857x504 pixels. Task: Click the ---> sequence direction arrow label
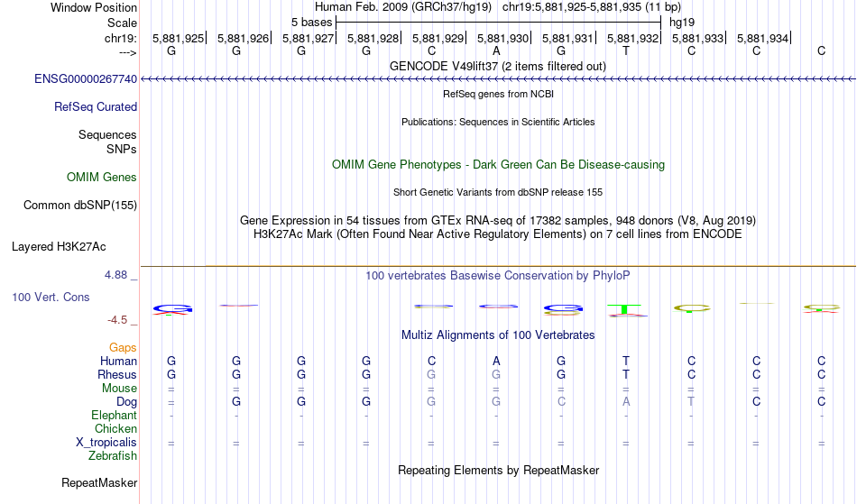tap(128, 52)
